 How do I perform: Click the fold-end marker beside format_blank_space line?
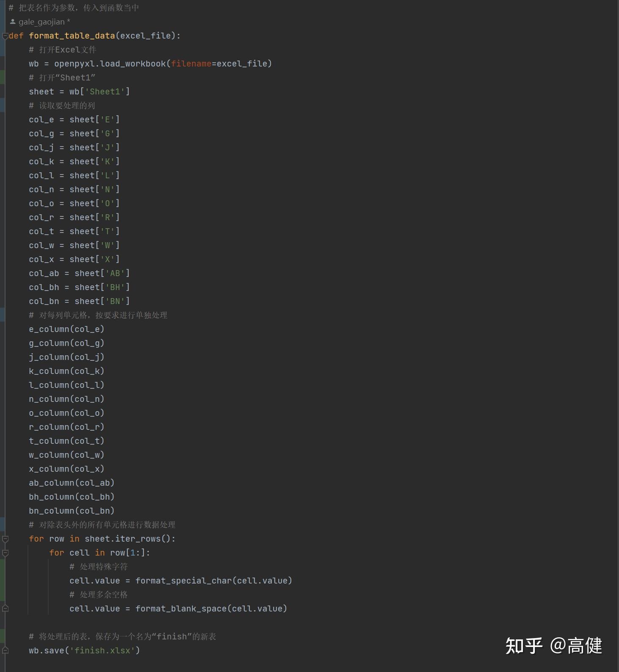(x=5, y=608)
